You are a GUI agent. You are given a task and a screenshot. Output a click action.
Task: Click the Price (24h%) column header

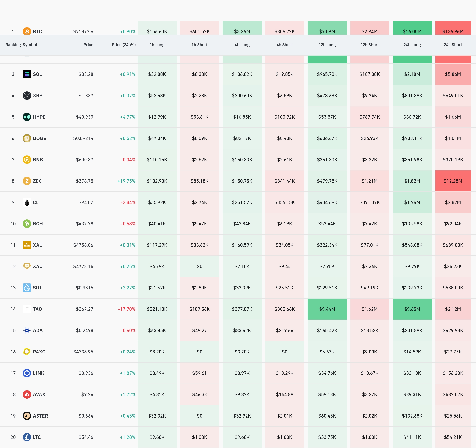point(124,45)
